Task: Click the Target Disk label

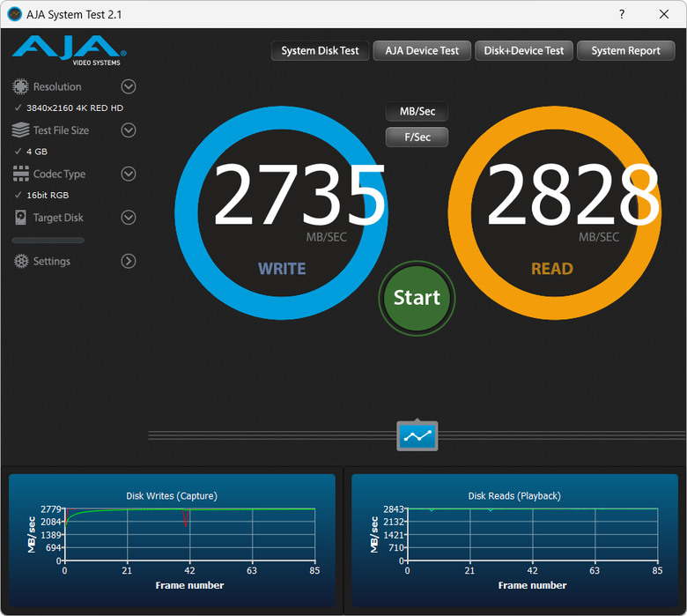Action: pyautogui.click(x=58, y=218)
